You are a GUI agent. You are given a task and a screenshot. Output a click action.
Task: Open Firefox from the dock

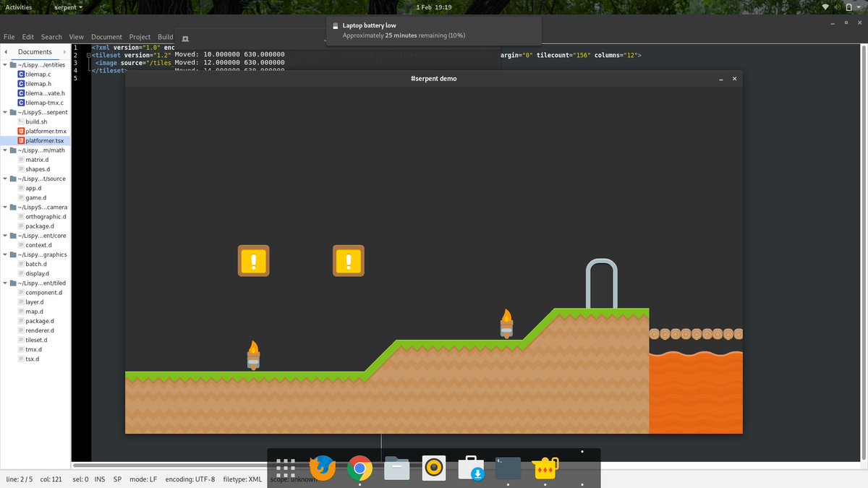[x=322, y=468]
